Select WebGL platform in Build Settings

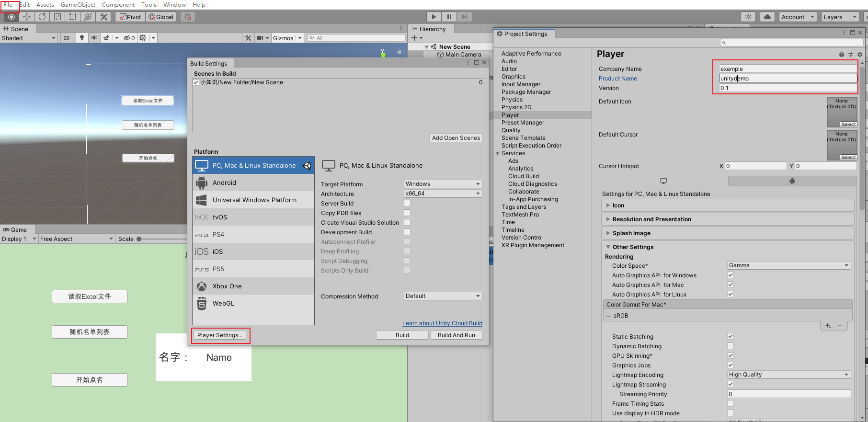[x=253, y=303]
